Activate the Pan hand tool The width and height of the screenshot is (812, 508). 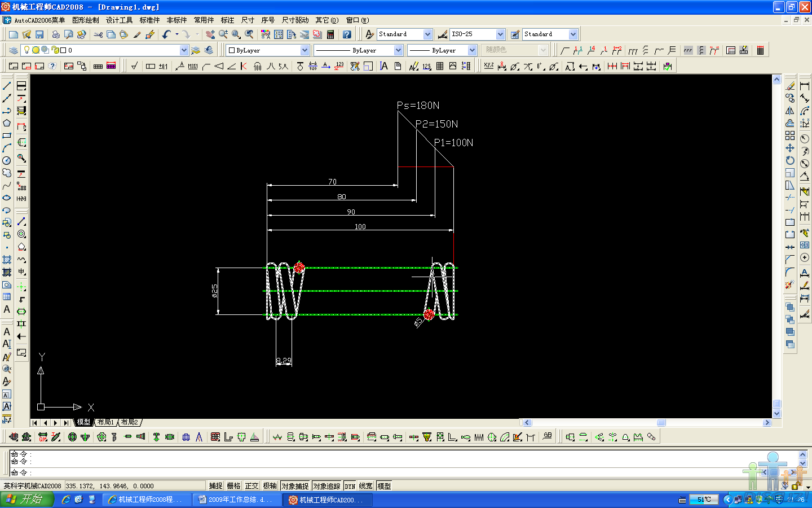click(210, 34)
